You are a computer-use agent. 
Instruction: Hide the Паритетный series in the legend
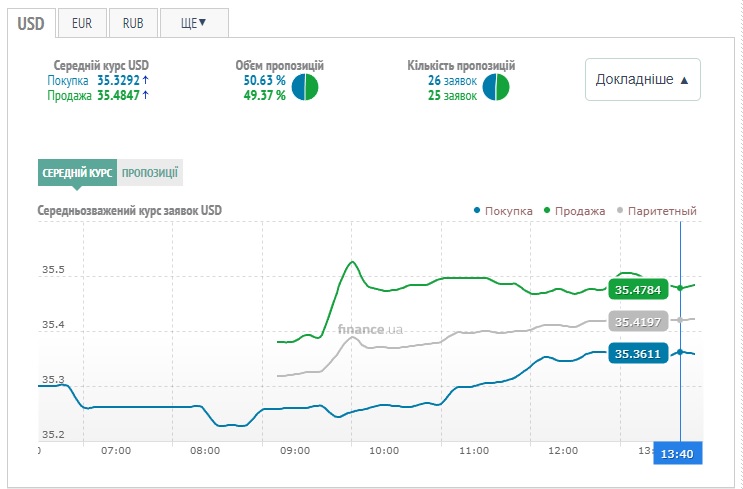pos(656,211)
